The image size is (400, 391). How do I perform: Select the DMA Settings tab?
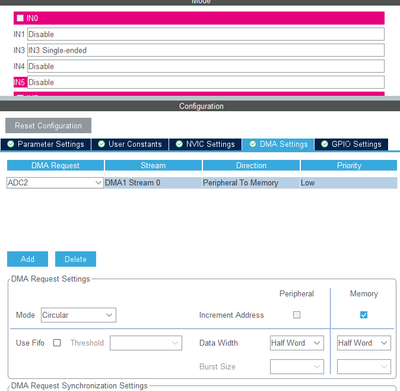[x=278, y=144]
